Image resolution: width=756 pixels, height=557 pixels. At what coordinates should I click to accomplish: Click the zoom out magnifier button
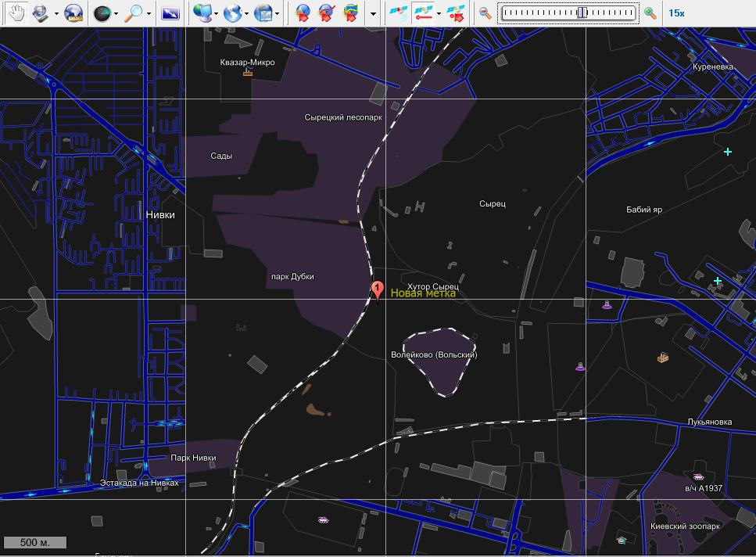pos(485,13)
